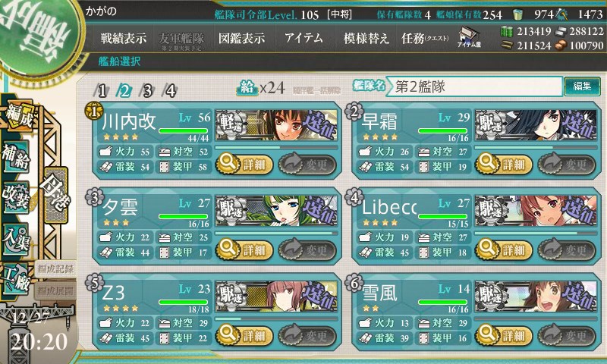Open 編成記録 formation record button

(55, 269)
